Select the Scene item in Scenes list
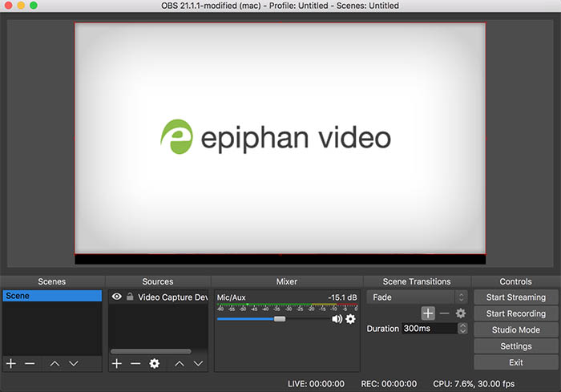Screen dimensions: 561x392 (x=52, y=296)
